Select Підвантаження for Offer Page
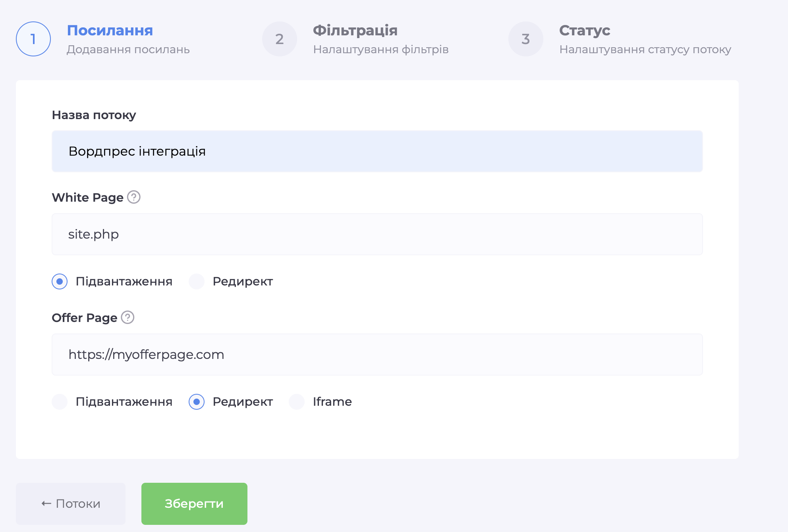This screenshot has height=532, width=788. click(x=60, y=402)
